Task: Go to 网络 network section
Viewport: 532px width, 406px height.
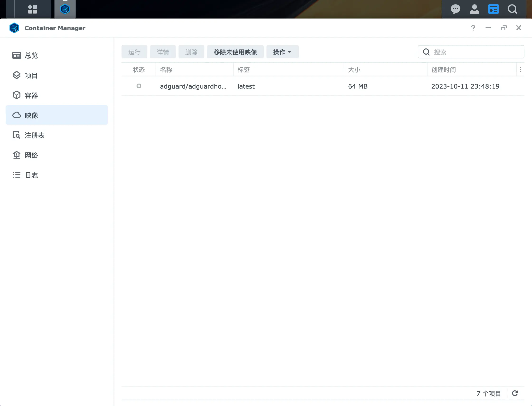Action: point(57,155)
